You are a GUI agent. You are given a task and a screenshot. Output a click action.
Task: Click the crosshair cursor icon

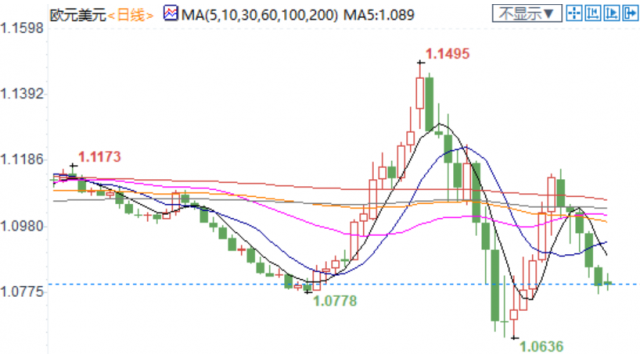574,13
